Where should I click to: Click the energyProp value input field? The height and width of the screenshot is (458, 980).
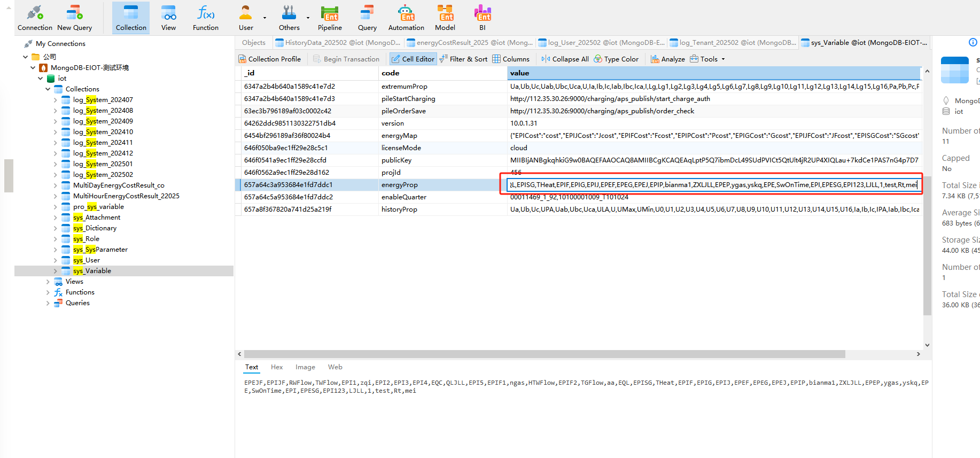click(x=713, y=185)
